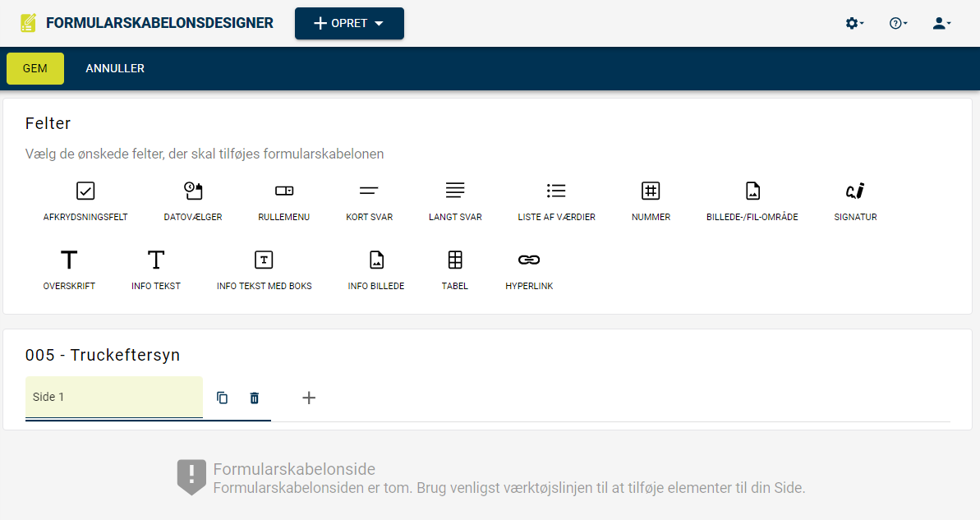Add a Hyperlink element
This screenshot has width=980, height=520.
529,270
